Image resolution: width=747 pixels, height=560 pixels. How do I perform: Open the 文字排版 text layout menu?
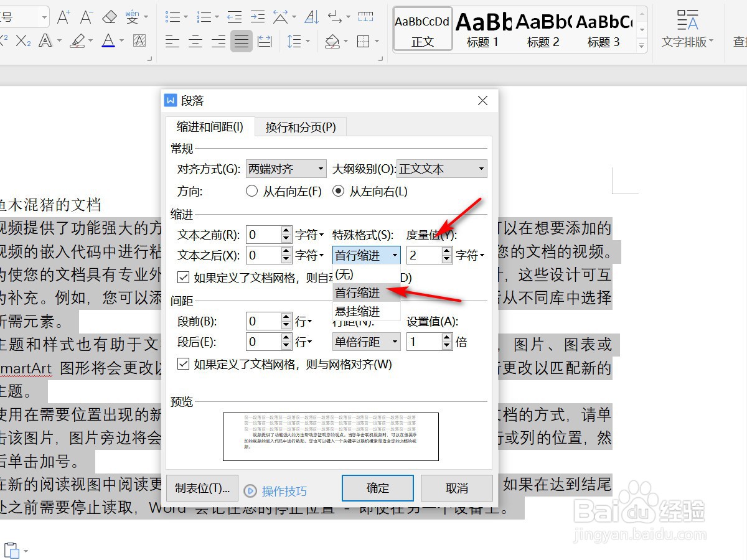pos(687,29)
